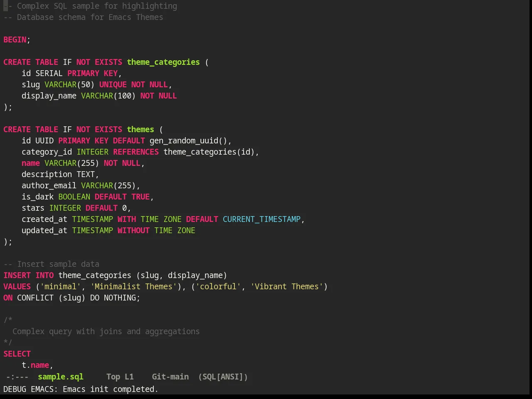Click the pink 'name' column on VARCHAR(255) line
The height and width of the screenshot is (399, 532).
click(31, 163)
